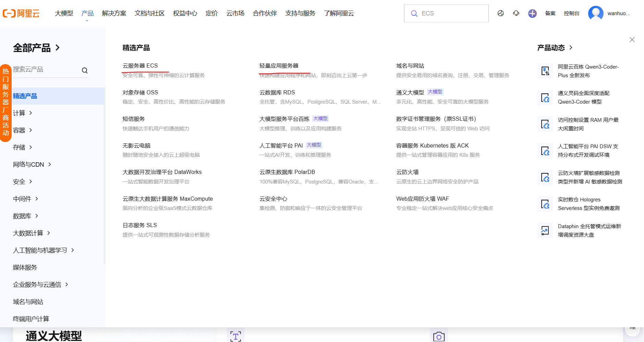Open the 合作伙伴 top menu
The width and height of the screenshot is (644, 342).
tap(265, 13)
